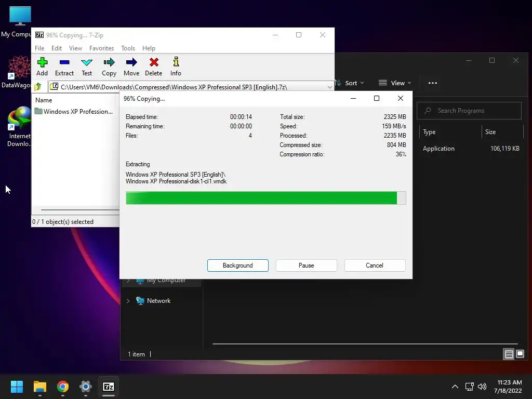Select Network in navigation pane
532x399 pixels.
tap(158, 301)
